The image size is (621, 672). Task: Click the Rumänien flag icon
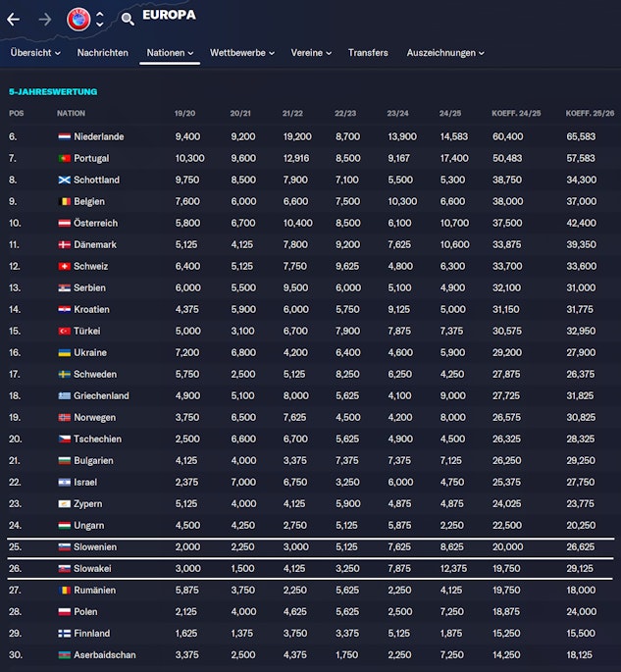64,591
